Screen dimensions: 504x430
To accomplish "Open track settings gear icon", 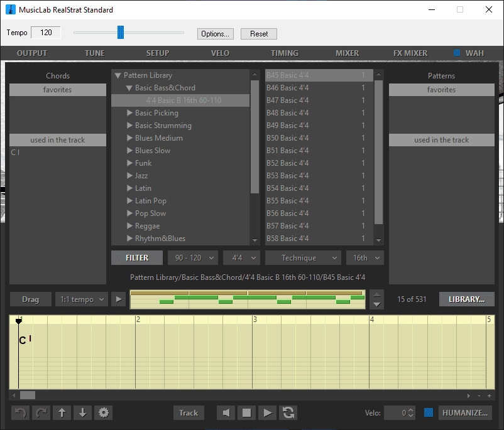I will point(104,412).
